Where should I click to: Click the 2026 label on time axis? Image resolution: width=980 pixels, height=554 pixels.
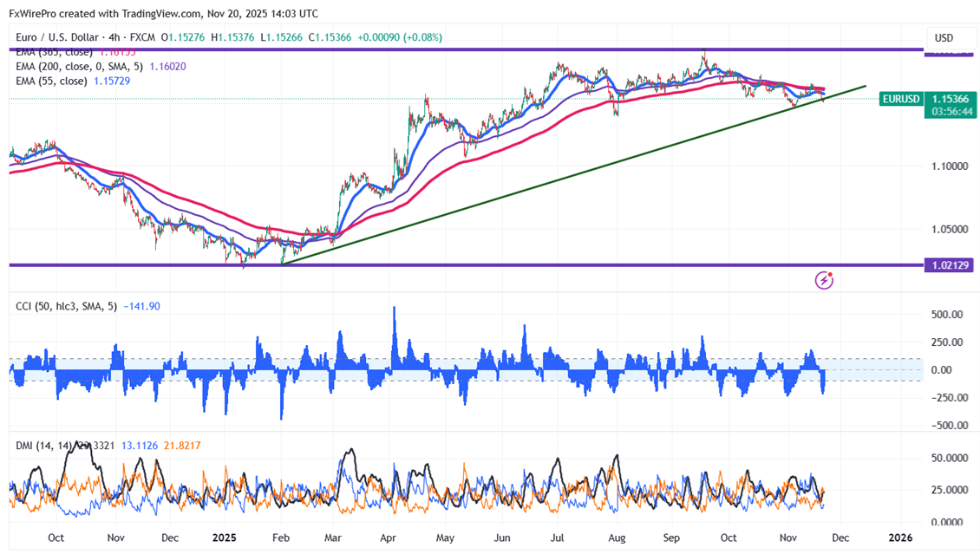coord(900,538)
